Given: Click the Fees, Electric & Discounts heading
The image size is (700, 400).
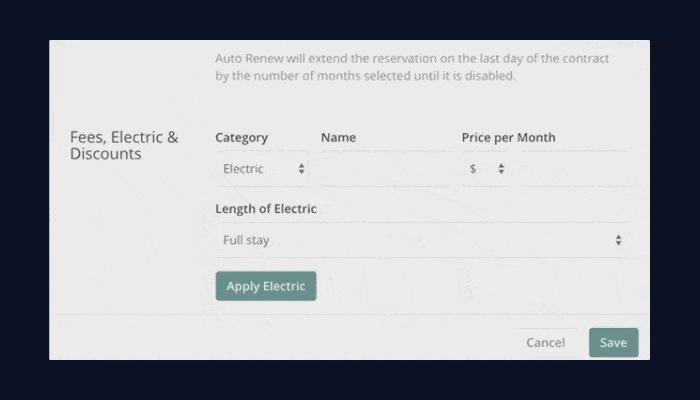Looking at the screenshot, I should point(124,146).
